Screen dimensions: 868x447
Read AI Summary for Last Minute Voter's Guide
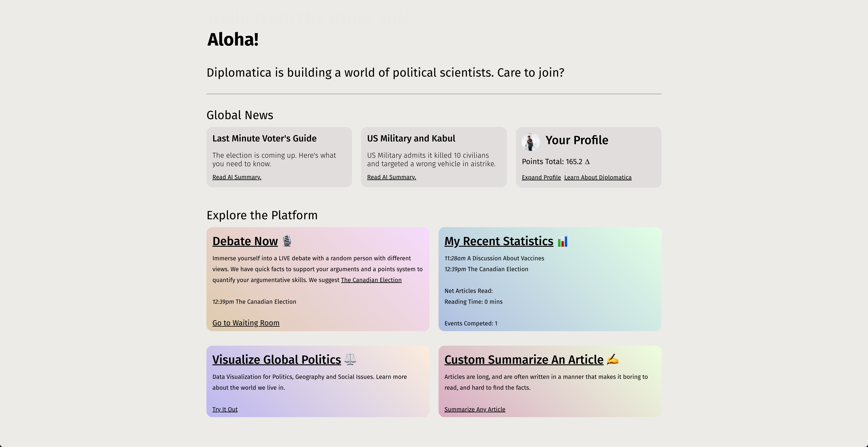click(x=237, y=177)
